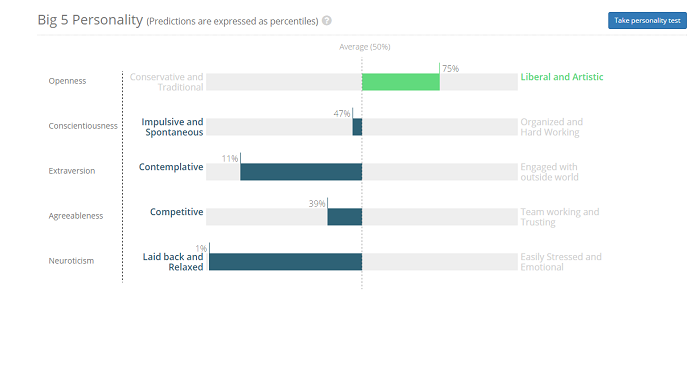Click the help question mark icon
This screenshot has height=378, width=700.
(327, 21)
